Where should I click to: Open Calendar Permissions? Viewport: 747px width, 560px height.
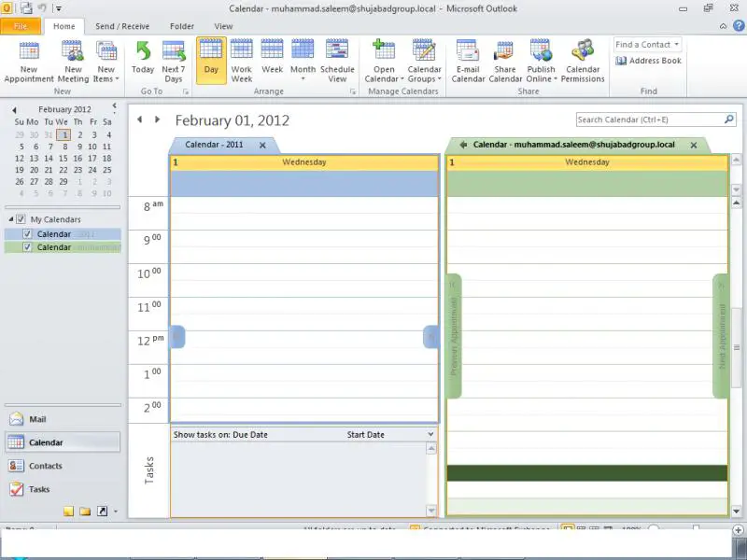[x=583, y=62]
